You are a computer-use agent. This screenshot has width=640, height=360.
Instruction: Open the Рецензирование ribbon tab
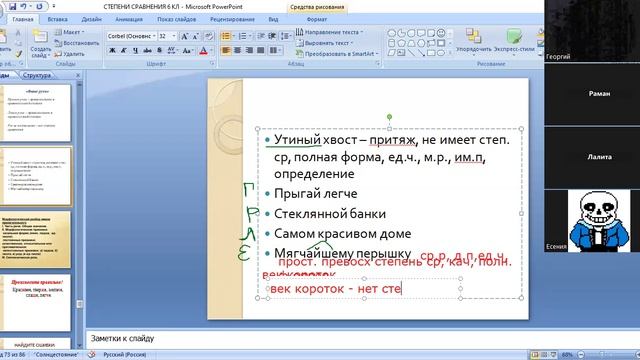232,19
